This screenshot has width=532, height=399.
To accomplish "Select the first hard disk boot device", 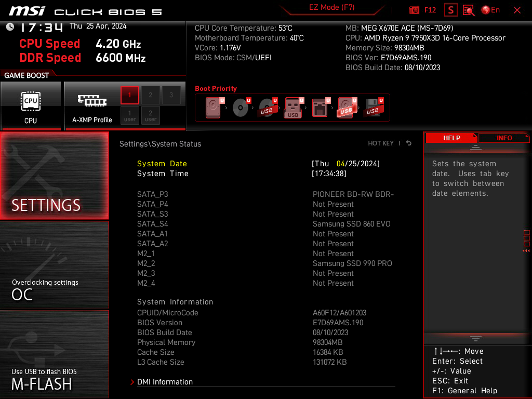I will 215,108.
